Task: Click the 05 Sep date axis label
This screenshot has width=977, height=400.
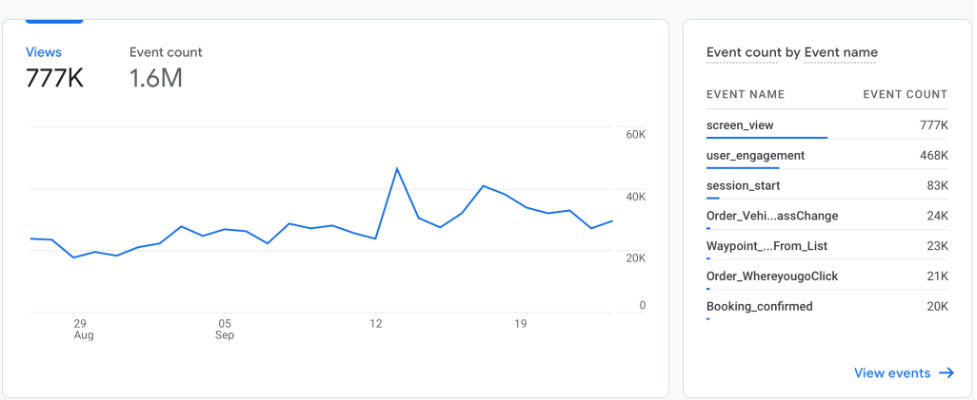Action: click(x=225, y=329)
